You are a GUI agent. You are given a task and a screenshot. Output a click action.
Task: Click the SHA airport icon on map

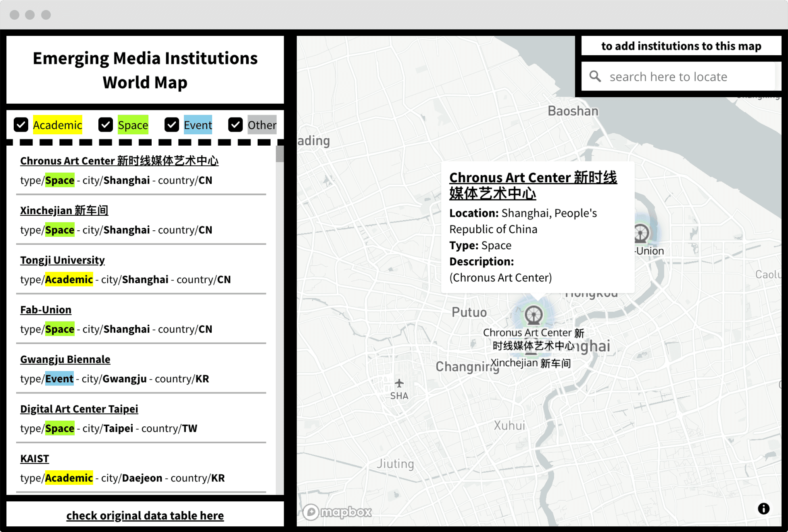tap(399, 383)
